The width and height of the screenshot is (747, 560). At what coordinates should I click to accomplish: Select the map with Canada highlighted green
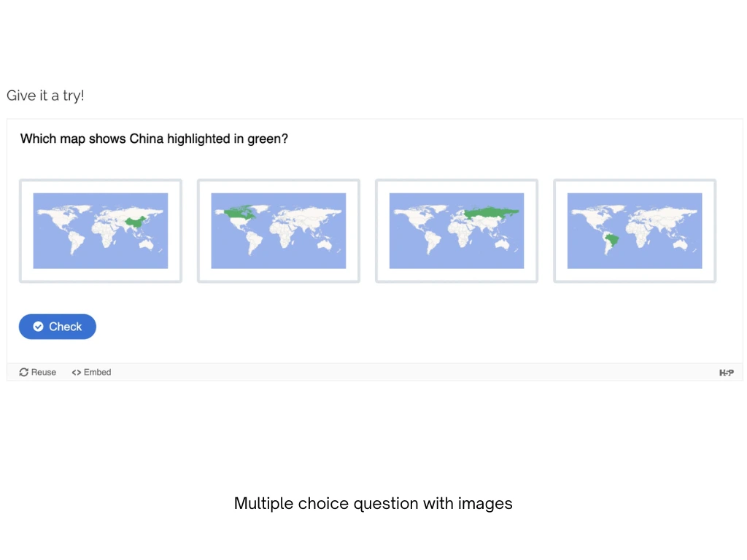(x=278, y=230)
